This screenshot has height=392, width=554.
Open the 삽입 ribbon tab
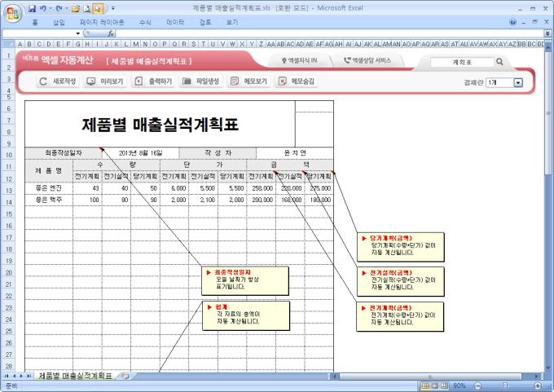[59, 23]
